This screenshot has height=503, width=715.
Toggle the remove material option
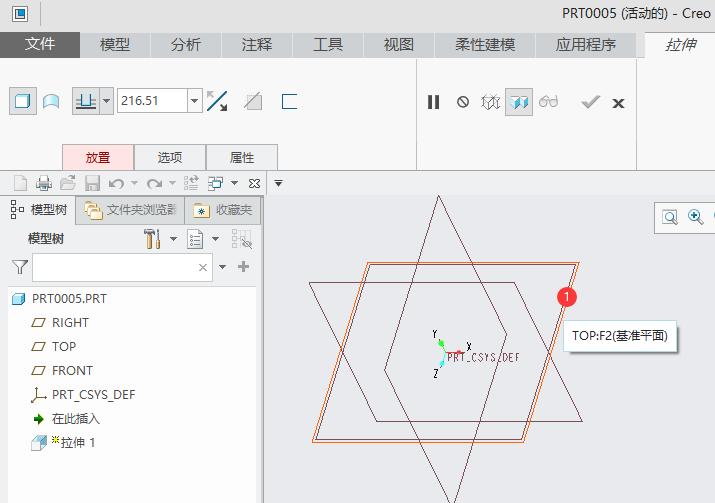pos(253,101)
